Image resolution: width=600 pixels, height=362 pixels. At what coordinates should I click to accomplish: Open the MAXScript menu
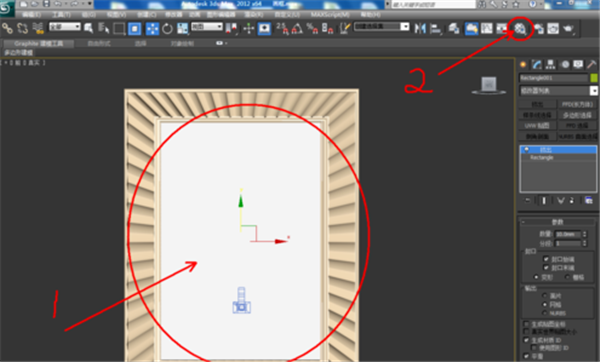(x=330, y=15)
